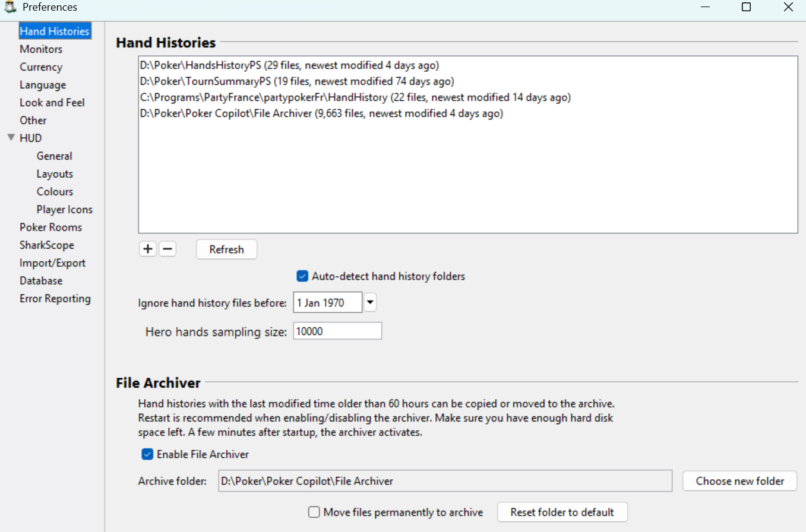806x532 pixels.
Task: Go to Poker Rooms preferences
Action: (x=51, y=227)
